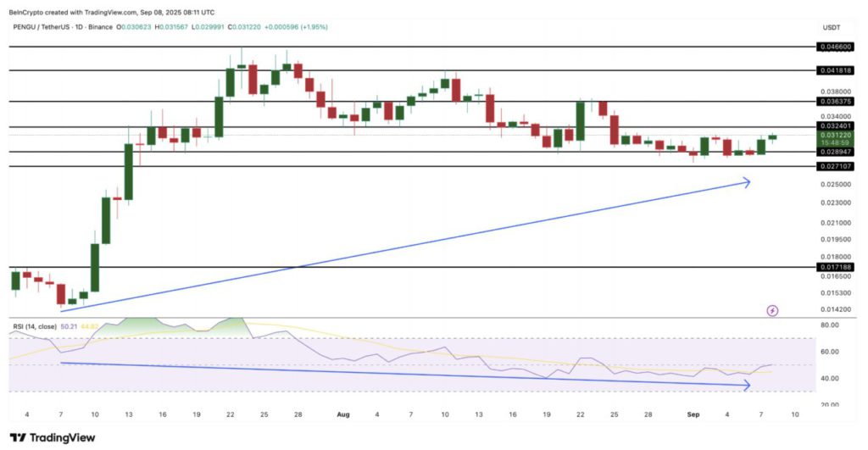
Task: Click the 0.032401 price level label
Action: [835, 125]
